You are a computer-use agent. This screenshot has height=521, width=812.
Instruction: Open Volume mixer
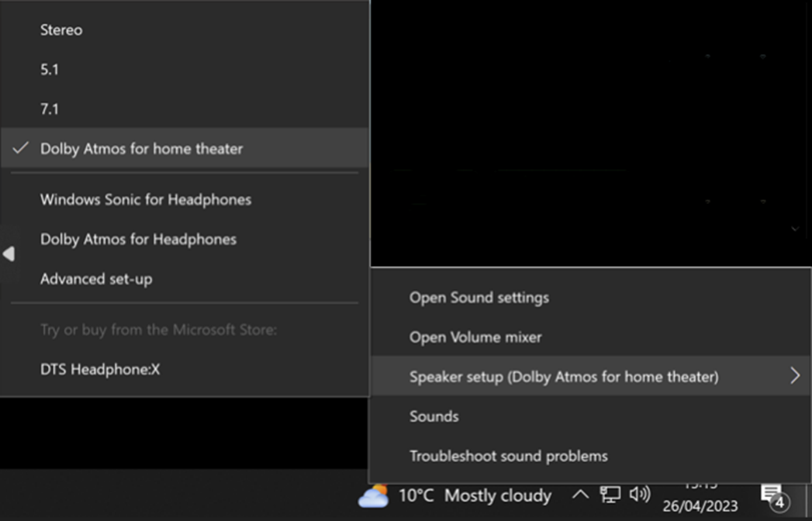point(475,337)
